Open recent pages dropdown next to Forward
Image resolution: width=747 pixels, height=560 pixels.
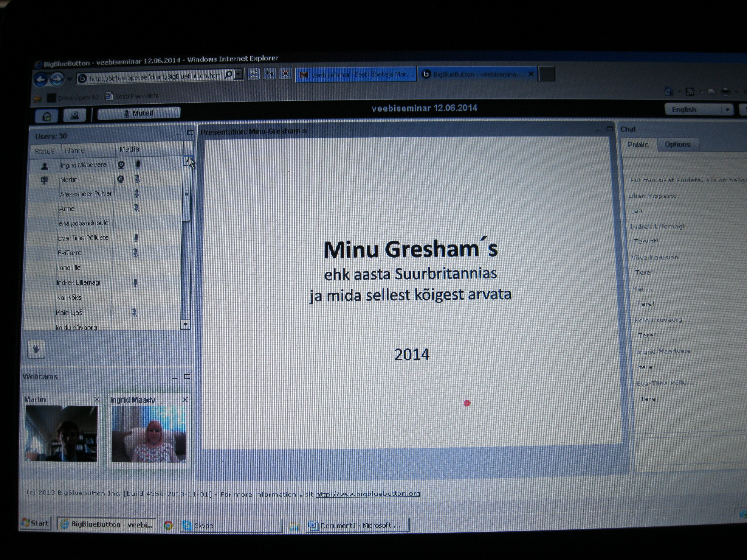tap(70, 79)
